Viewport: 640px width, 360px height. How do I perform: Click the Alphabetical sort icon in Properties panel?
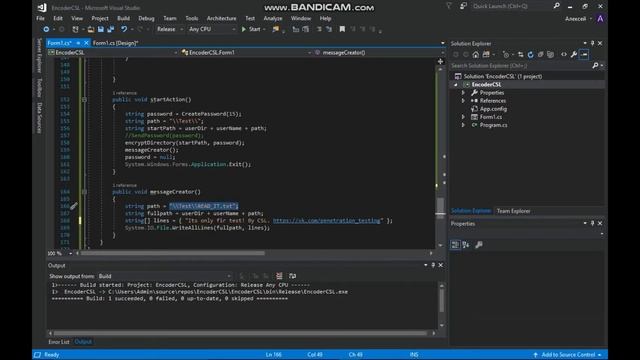466,244
